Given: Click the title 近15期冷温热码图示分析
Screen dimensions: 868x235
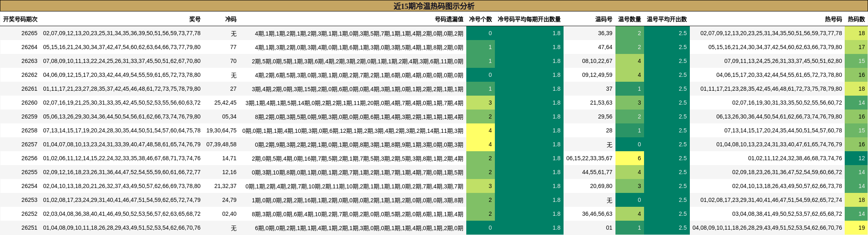Looking at the screenshot, I should [x=434, y=6].
